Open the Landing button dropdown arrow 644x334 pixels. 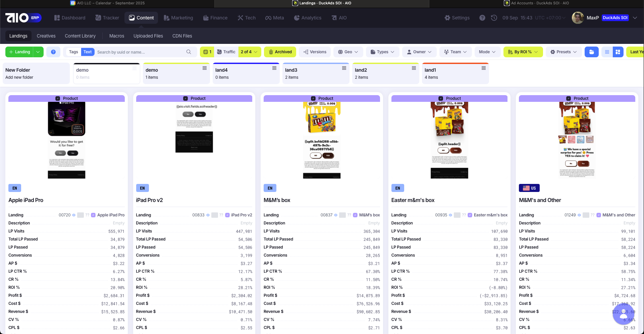(38, 52)
